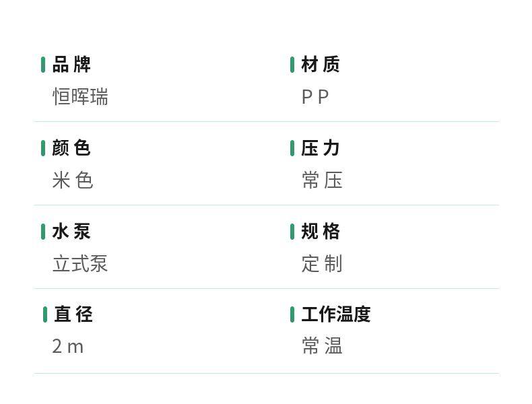Viewport: 532px width, 404px height.
Task: Click the green marker next to 直径
Action: click(x=45, y=314)
